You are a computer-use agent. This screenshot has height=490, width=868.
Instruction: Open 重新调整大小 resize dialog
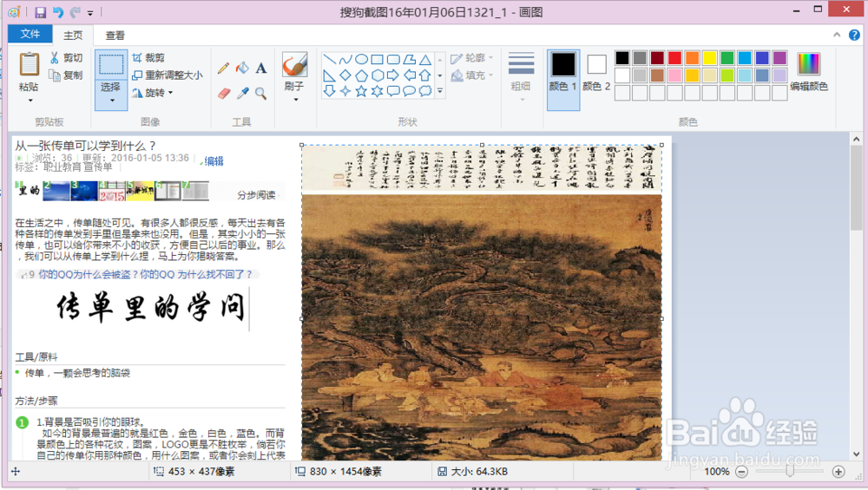[x=168, y=75]
